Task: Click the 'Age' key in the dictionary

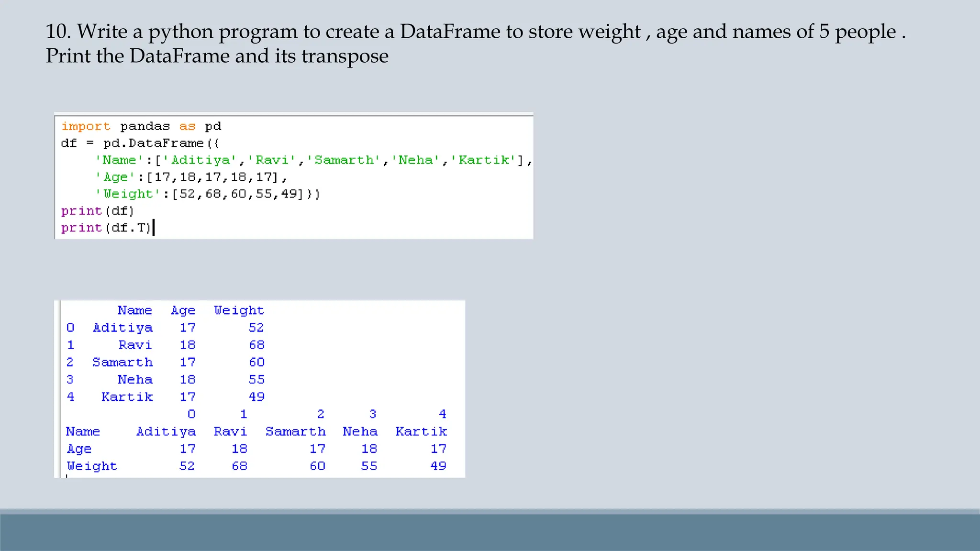Action: [x=116, y=177]
